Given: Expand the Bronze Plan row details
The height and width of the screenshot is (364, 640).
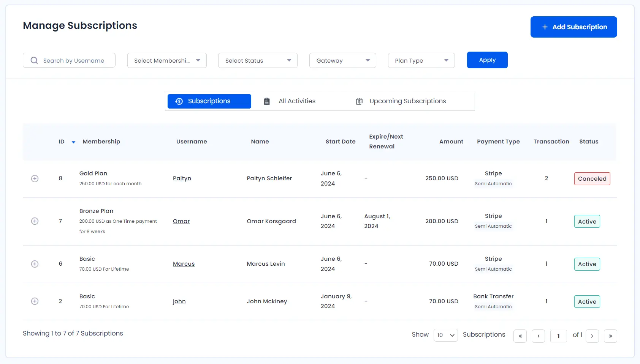Looking at the screenshot, I should (x=35, y=221).
